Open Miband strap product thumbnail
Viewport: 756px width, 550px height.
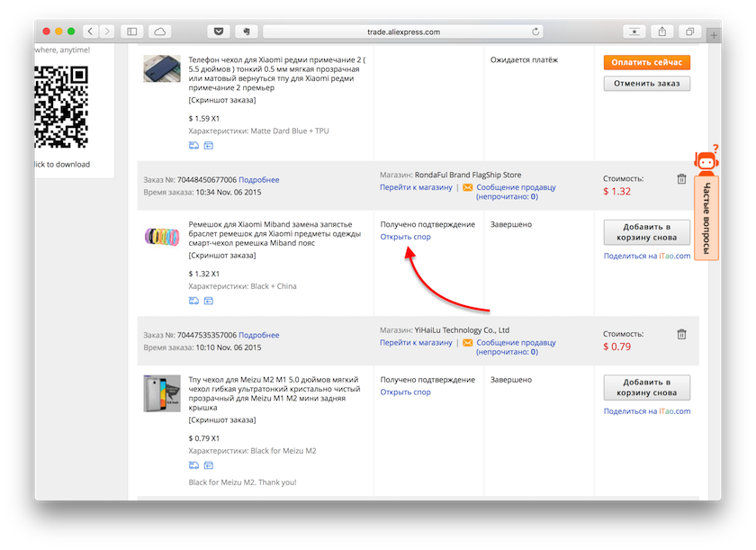[162, 236]
